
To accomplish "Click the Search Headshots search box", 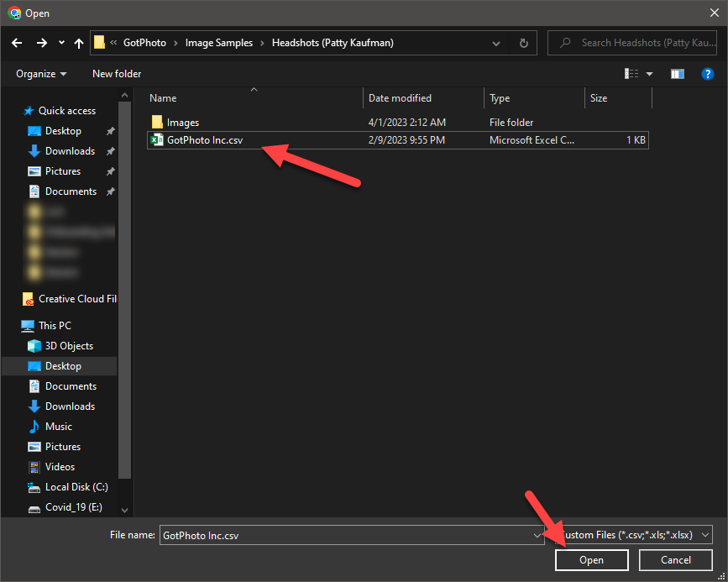I will pos(632,43).
